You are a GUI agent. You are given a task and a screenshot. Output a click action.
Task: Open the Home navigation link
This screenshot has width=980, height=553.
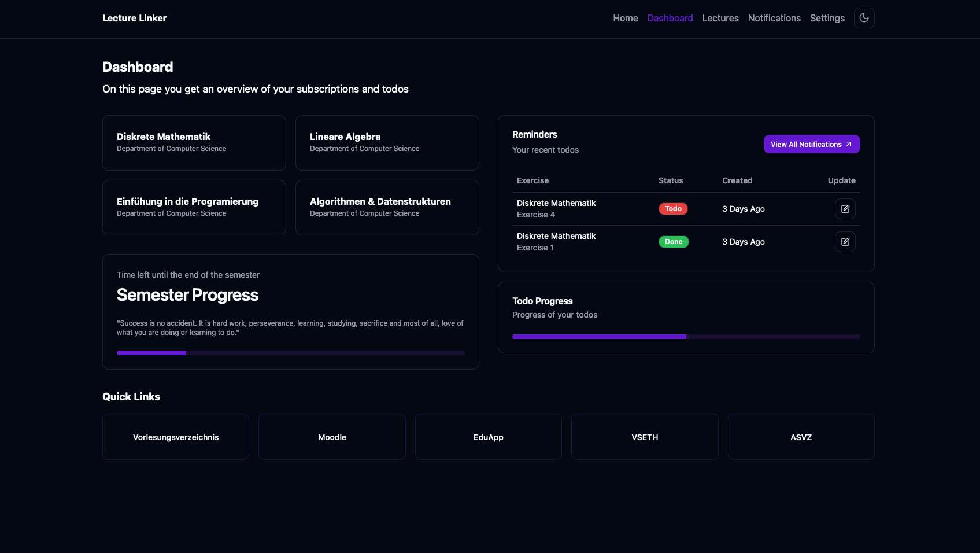click(625, 18)
